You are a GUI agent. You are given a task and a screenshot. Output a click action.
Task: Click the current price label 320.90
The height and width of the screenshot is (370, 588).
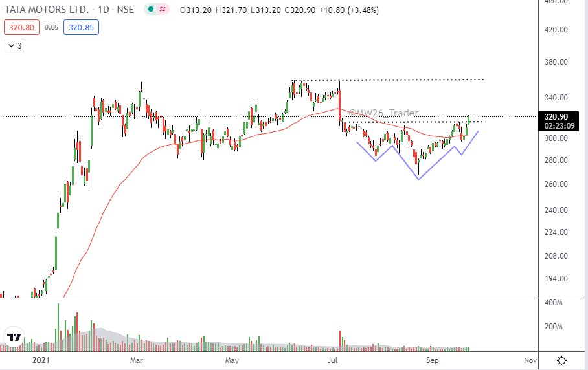[556, 117]
